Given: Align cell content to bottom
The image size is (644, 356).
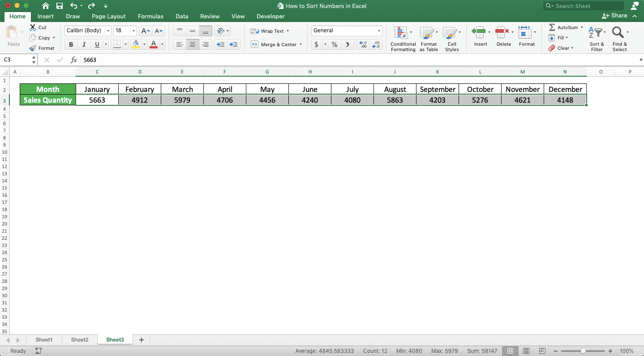Looking at the screenshot, I should click(x=206, y=31).
